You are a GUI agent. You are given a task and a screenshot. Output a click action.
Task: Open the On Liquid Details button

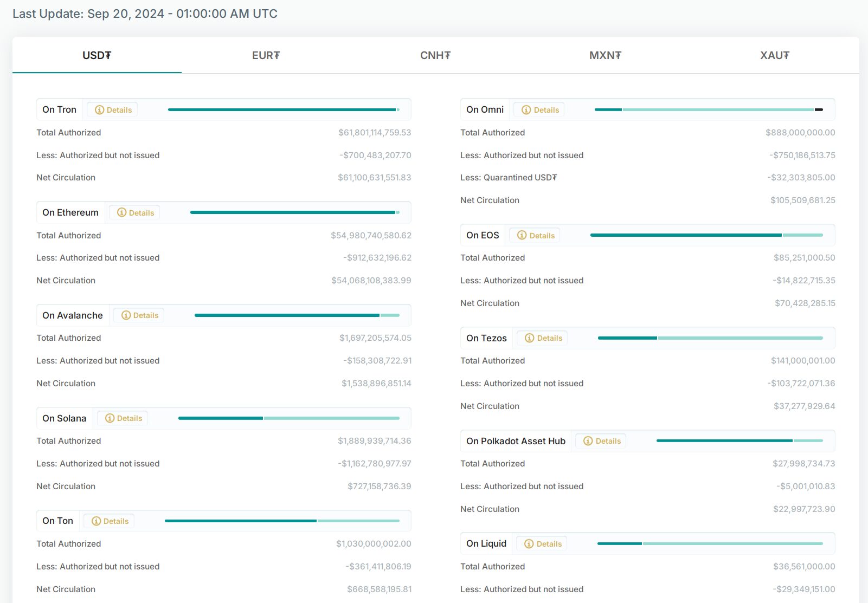(x=541, y=544)
